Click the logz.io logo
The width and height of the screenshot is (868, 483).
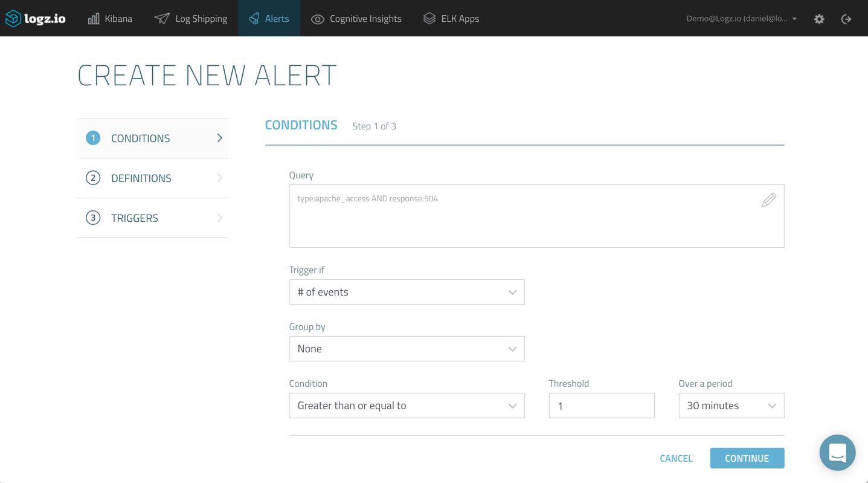click(x=36, y=19)
